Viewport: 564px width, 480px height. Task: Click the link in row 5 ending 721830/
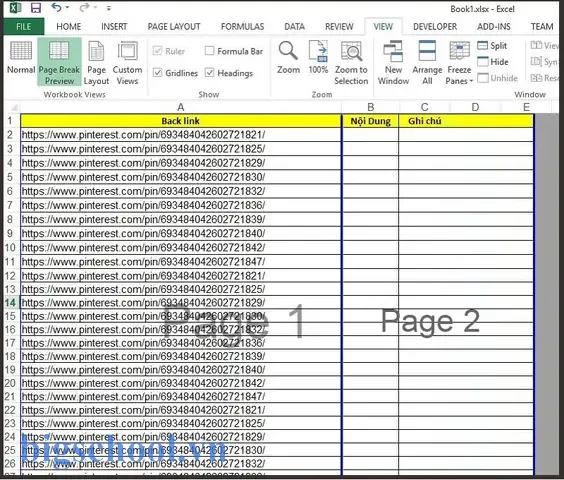[143, 177]
